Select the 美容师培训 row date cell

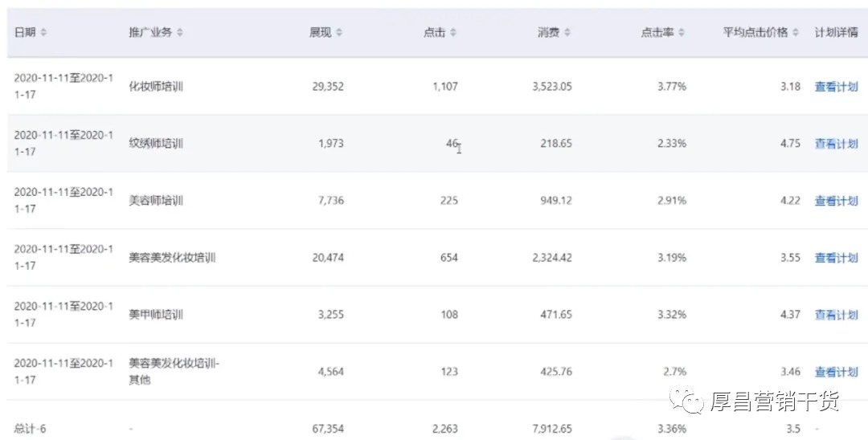pyautogui.click(x=63, y=200)
